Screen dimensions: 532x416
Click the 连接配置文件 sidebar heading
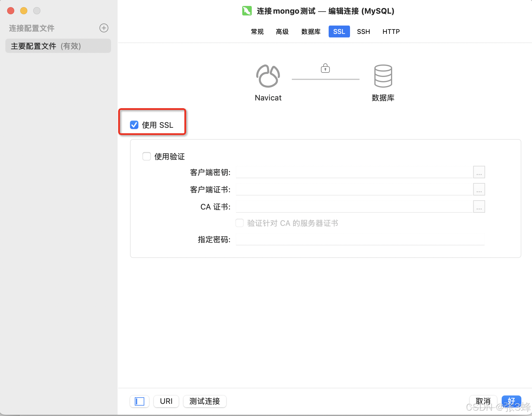pyautogui.click(x=32, y=28)
